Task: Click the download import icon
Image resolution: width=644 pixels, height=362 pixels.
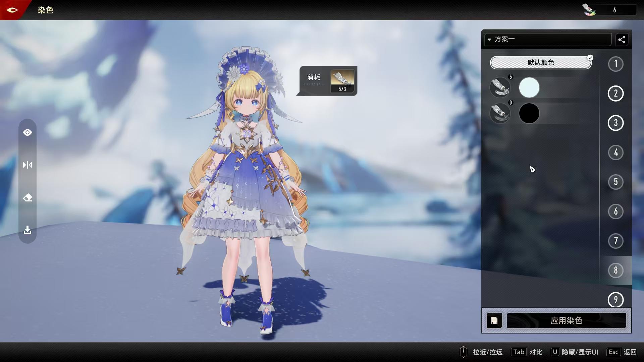Action: click(x=28, y=230)
